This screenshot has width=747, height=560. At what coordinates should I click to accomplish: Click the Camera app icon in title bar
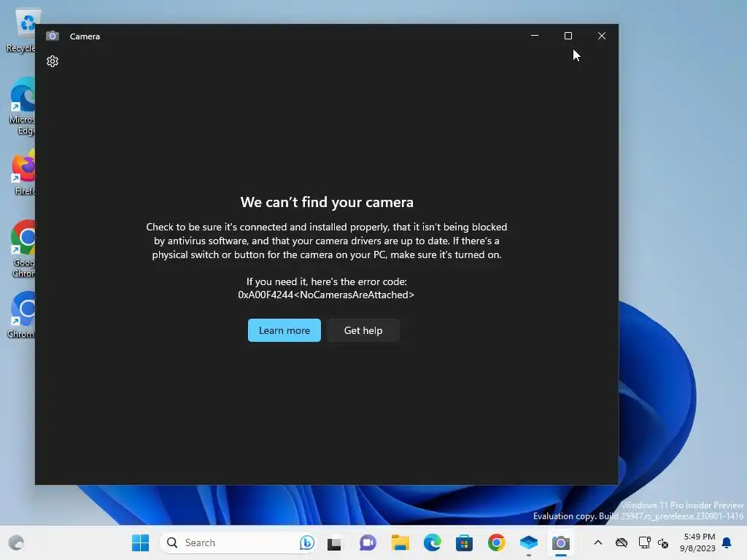point(53,36)
